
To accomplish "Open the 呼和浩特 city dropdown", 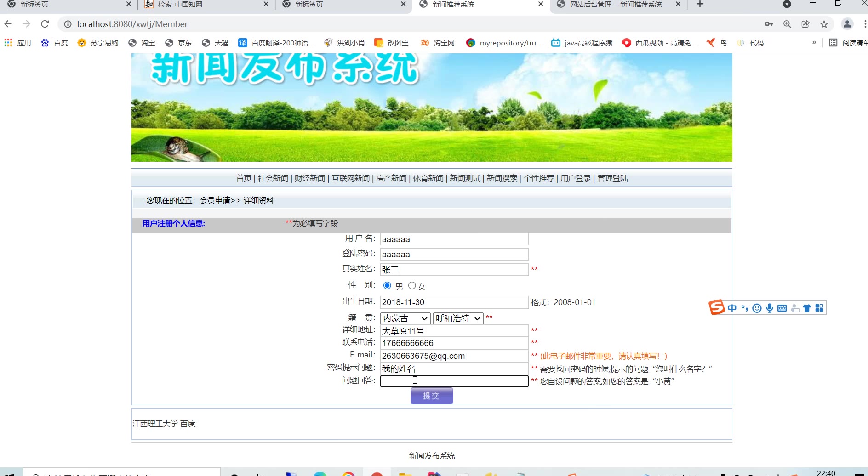I will [x=458, y=318].
